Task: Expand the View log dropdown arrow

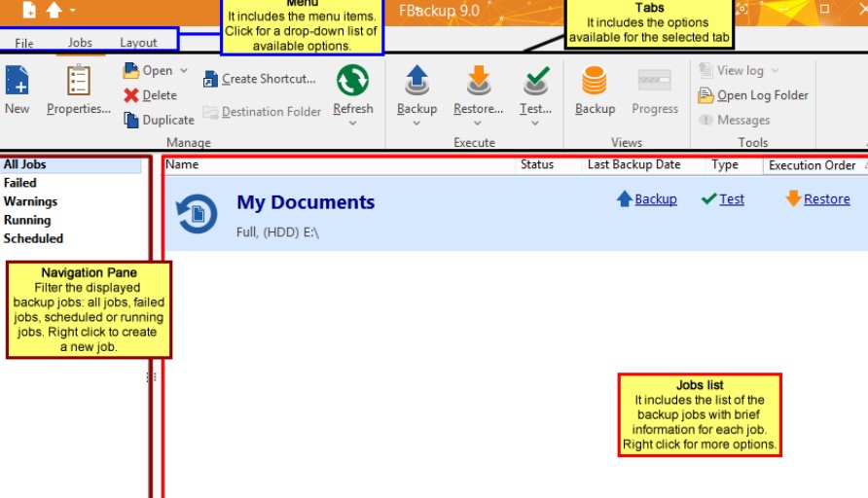Action: (x=775, y=71)
